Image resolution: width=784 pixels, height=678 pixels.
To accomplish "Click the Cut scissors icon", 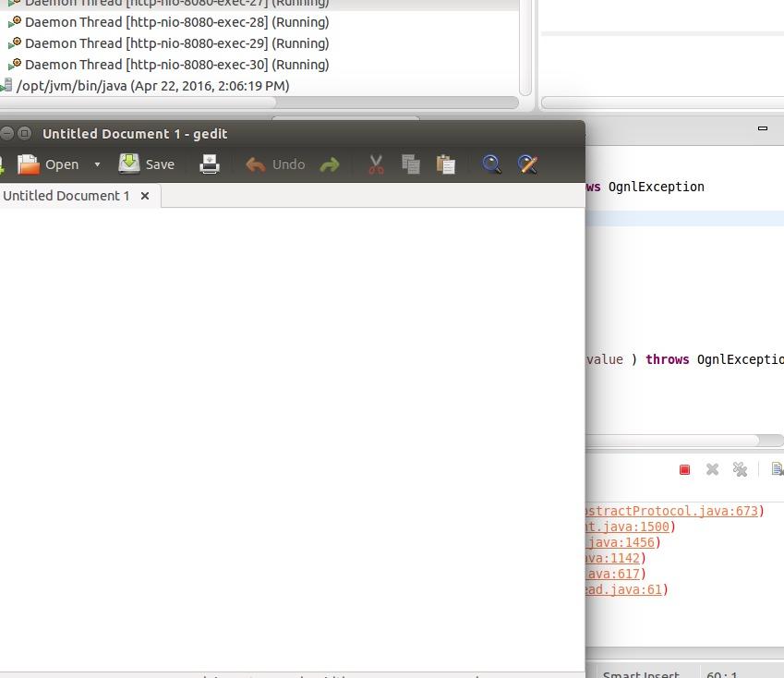I will [x=376, y=164].
